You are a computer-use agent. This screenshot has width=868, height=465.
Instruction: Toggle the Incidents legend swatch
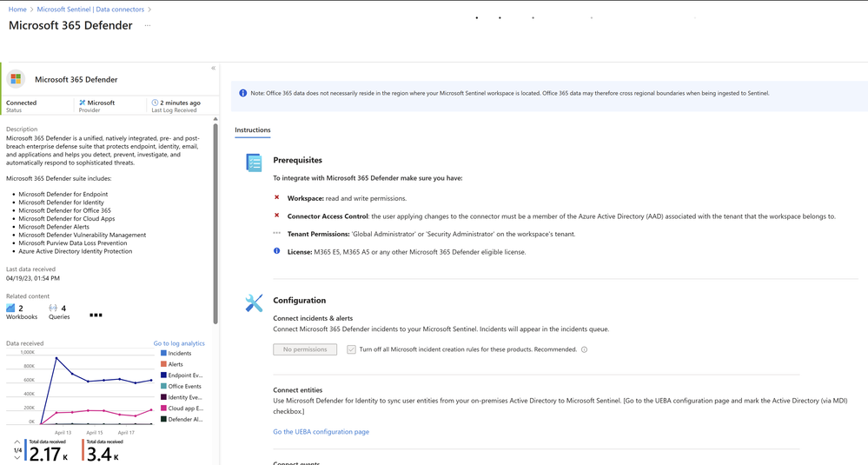point(163,353)
